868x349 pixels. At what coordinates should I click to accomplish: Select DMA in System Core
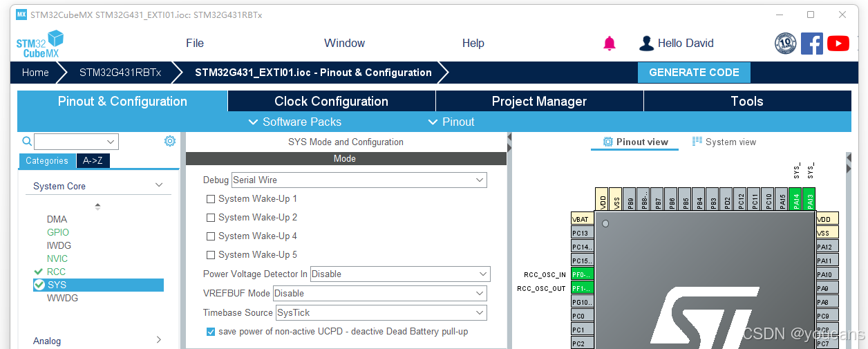point(57,219)
